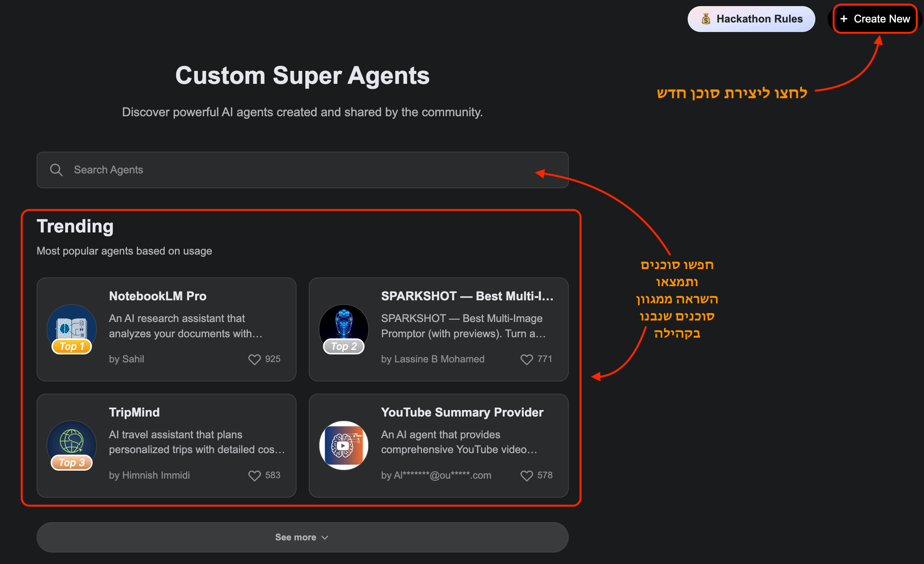
Task: Click the money bag icon in Hackathon Rules
Action: pos(706,19)
